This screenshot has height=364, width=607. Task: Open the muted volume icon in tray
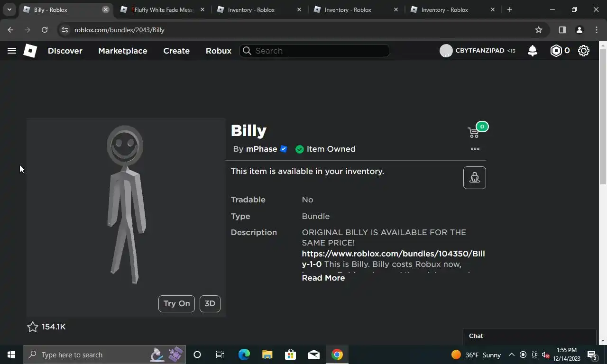(x=545, y=355)
